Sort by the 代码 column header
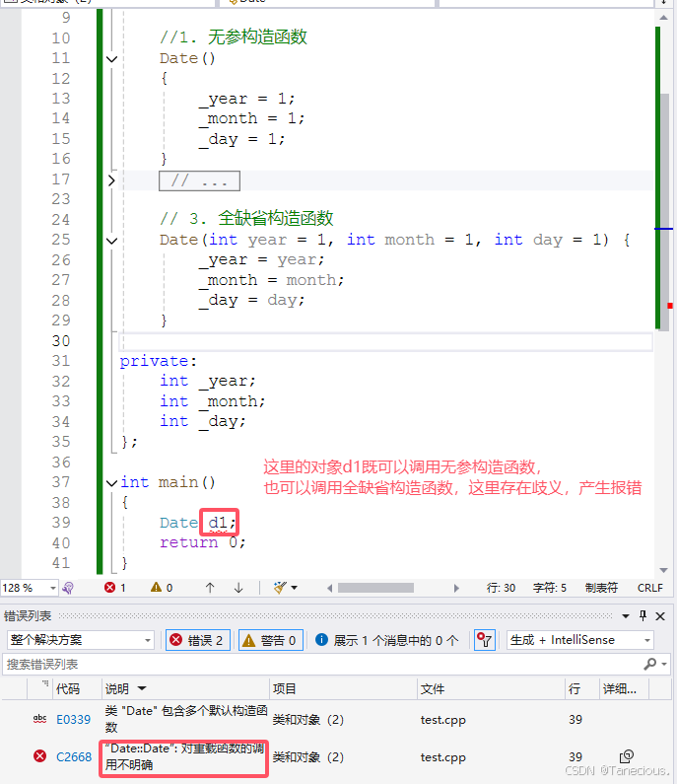This screenshot has height=784, width=677. click(x=68, y=689)
